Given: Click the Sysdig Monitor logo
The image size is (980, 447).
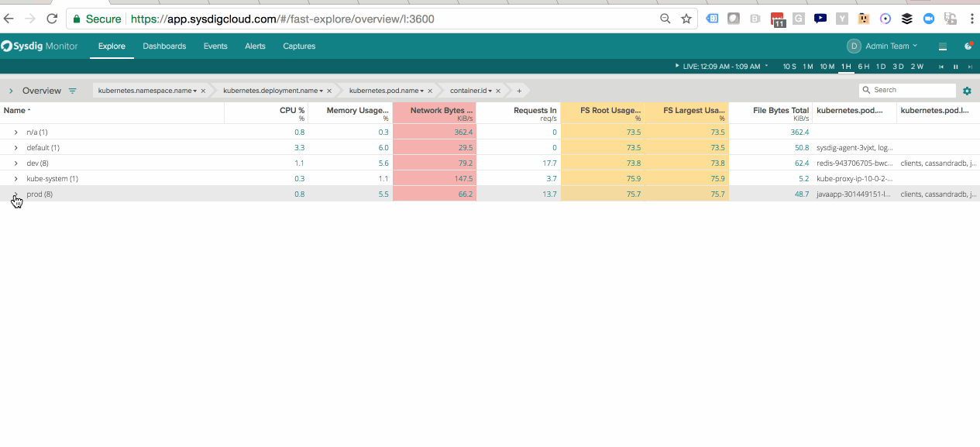Looking at the screenshot, I should coord(40,46).
